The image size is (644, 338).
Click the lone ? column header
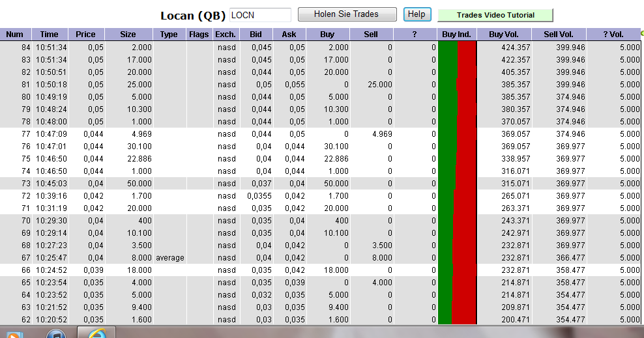[415, 34]
